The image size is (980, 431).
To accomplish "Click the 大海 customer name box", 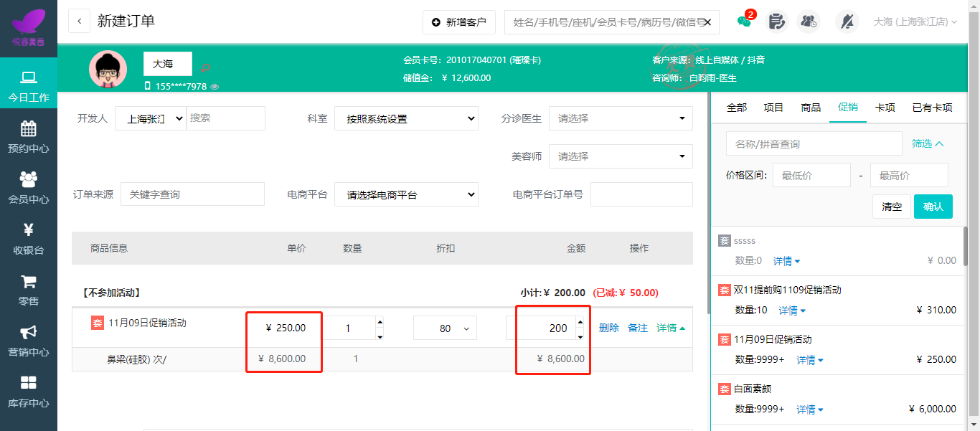I will (168, 64).
